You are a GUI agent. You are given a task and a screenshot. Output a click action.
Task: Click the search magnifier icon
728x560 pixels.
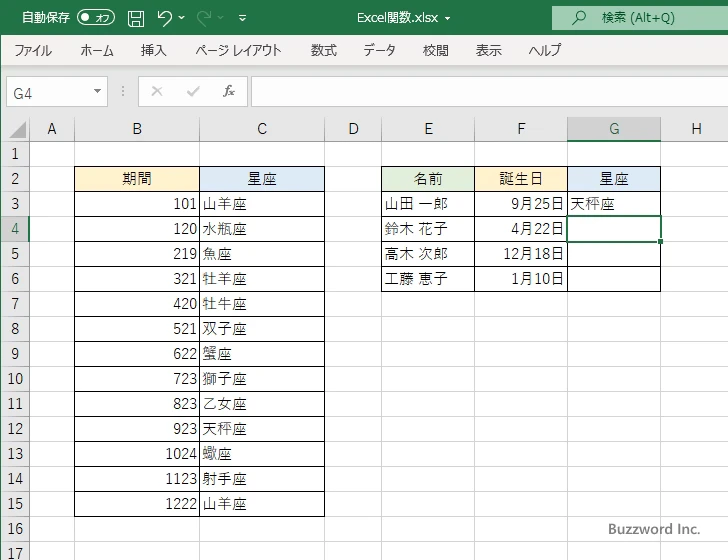click(x=578, y=18)
